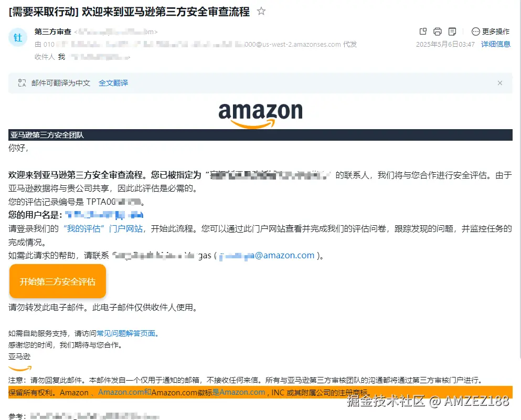
Task: Open the 常见问题解答页面 link
Action: [127, 333]
